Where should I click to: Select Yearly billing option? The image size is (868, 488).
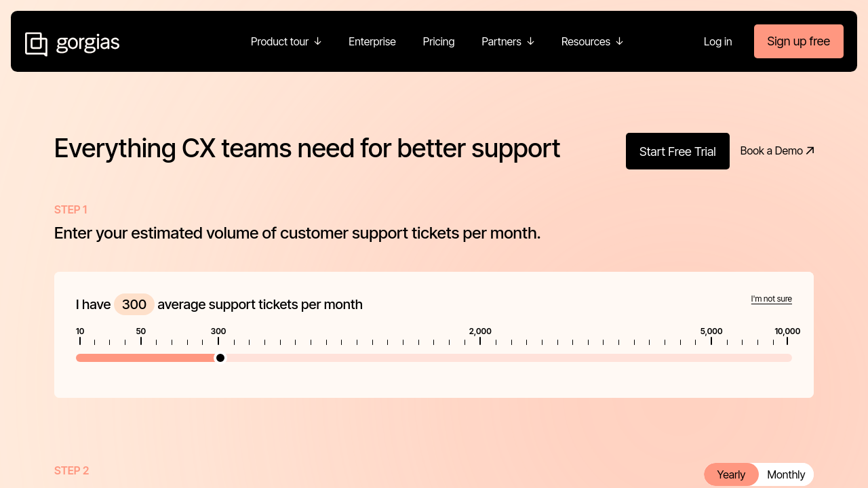[731, 474]
